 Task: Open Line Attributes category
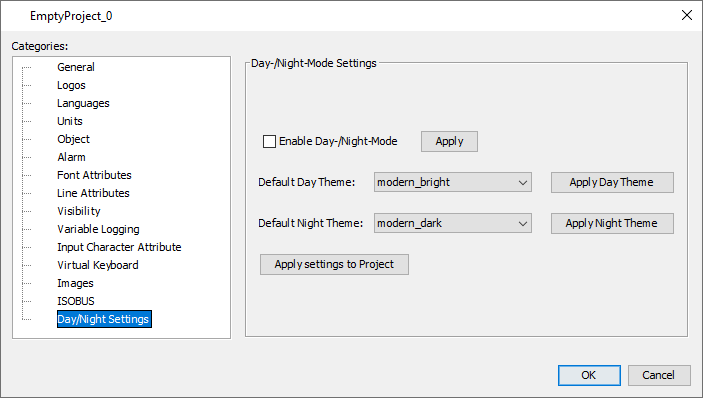pos(93,193)
